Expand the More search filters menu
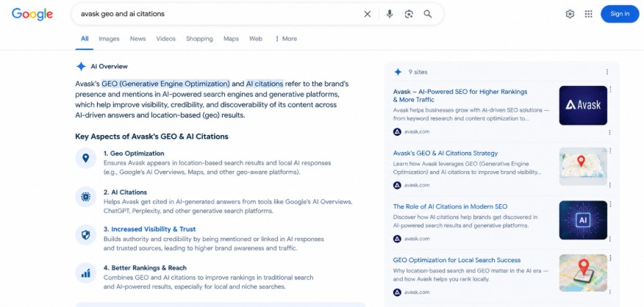644x307 pixels. (285, 39)
